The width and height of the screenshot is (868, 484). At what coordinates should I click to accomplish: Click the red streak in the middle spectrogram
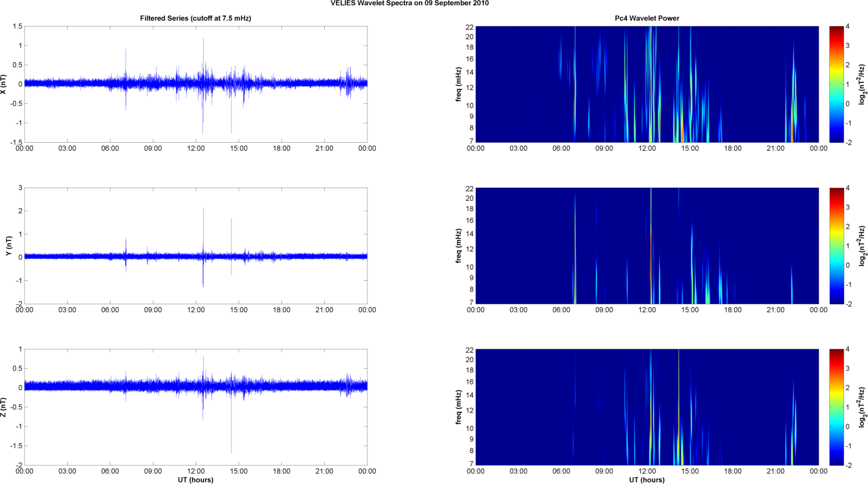coord(651,250)
